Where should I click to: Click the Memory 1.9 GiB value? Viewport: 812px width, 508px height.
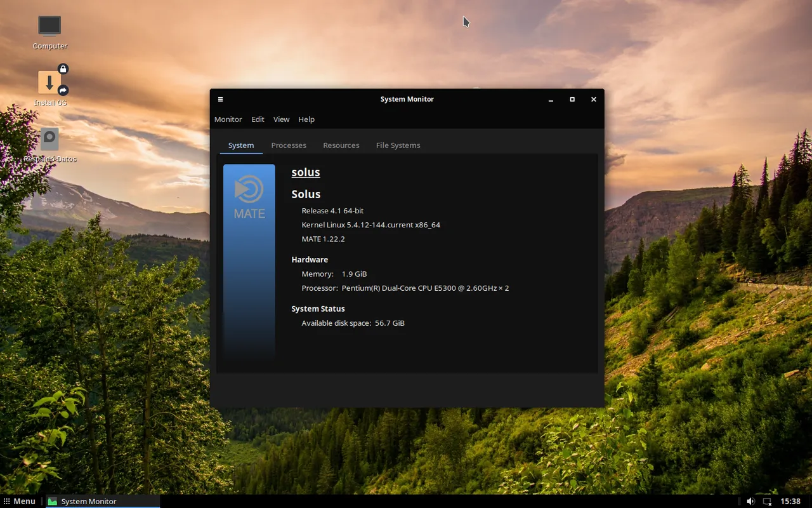pyautogui.click(x=354, y=274)
